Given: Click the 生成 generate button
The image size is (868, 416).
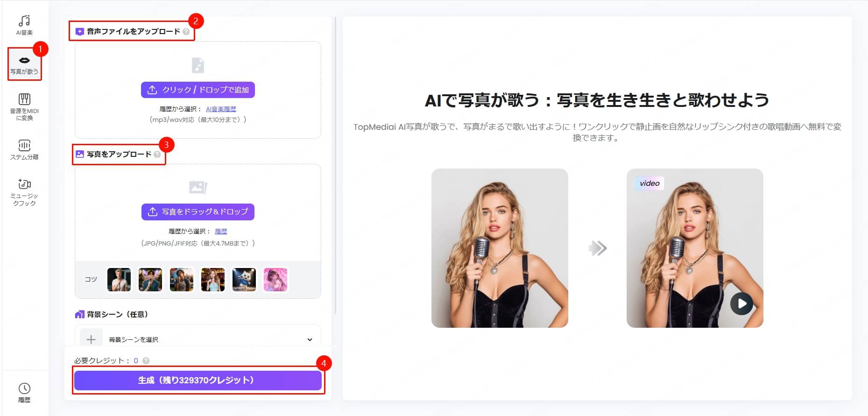Looking at the screenshot, I should (198, 380).
